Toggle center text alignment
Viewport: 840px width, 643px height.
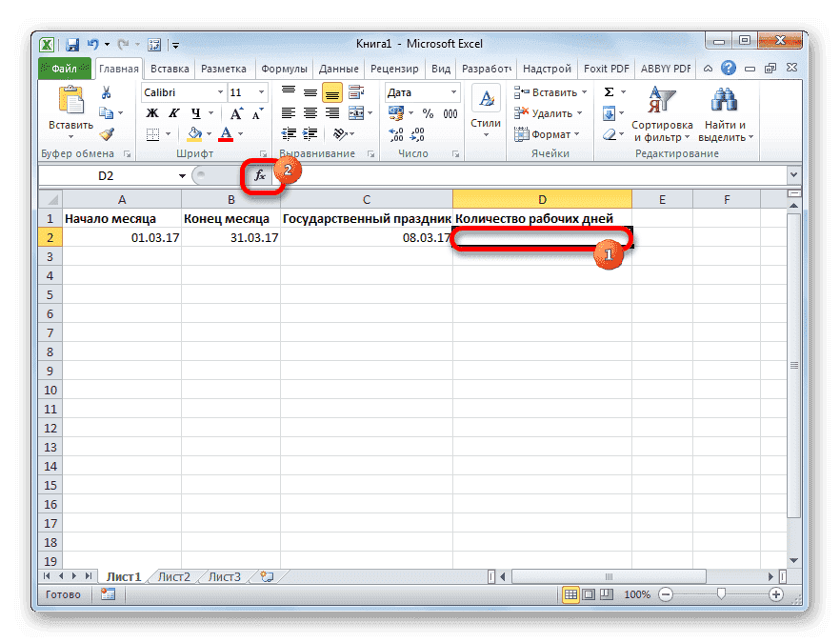pos(311,113)
